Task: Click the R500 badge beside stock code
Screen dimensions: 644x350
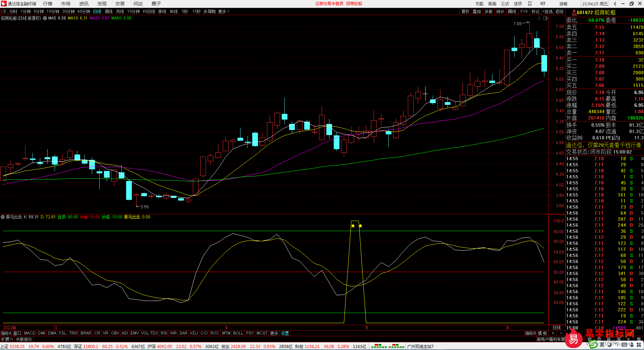Action: pyautogui.click(x=574, y=13)
